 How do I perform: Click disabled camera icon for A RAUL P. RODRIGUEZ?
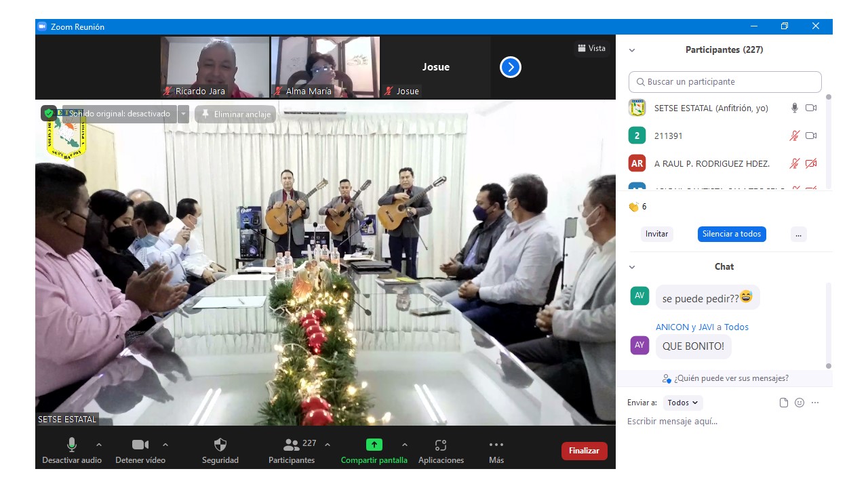(x=811, y=163)
